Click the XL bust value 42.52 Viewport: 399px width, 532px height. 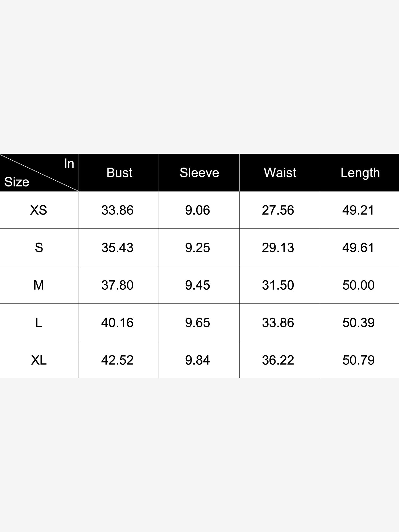pyautogui.click(x=117, y=360)
